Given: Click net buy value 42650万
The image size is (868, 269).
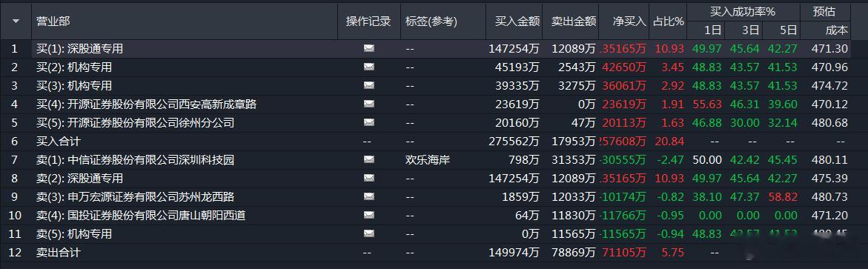Looking at the screenshot, I should point(624,67).
